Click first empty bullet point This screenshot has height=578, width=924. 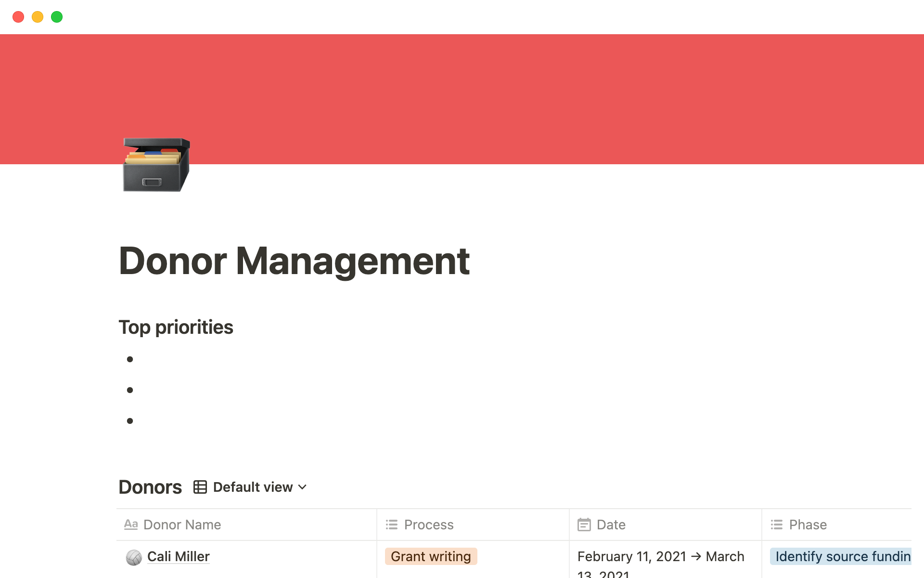[146, 358]
